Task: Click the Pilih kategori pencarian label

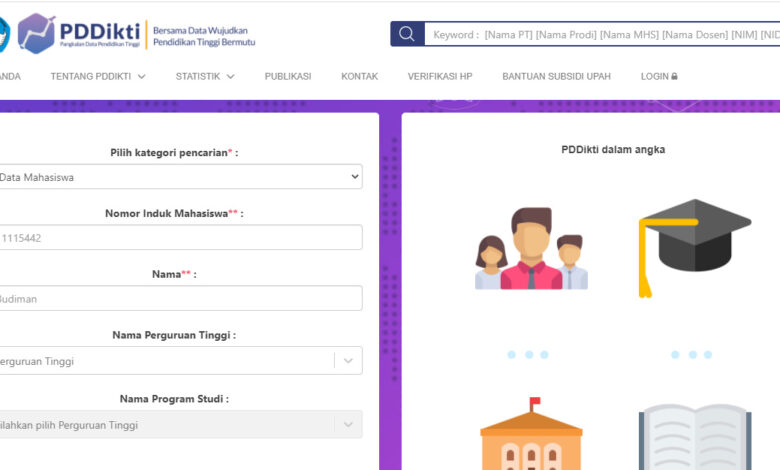Action: click(174, 153)
